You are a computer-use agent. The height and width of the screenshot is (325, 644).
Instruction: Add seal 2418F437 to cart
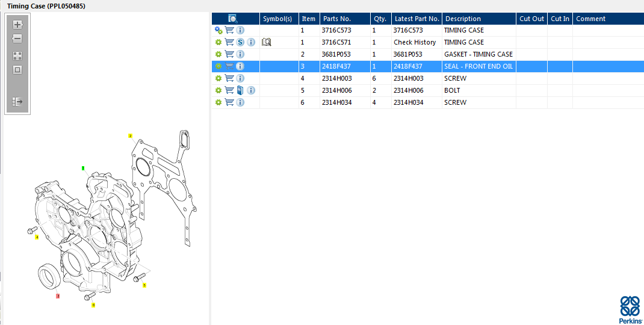[x=229, y=66]
